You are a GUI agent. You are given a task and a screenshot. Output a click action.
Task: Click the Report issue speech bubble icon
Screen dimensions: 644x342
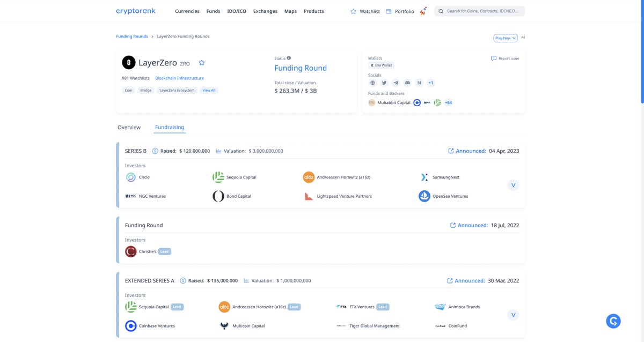tap(494, 58)
